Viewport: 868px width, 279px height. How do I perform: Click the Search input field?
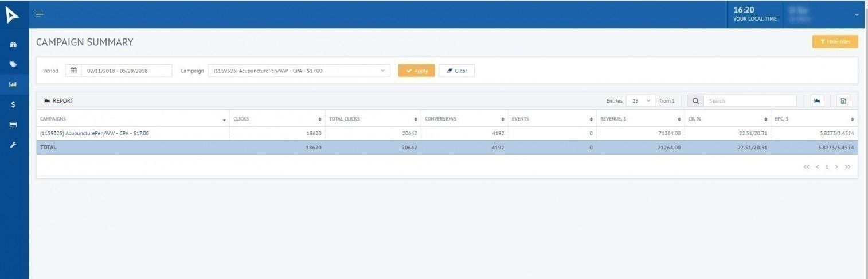point(750,101)
